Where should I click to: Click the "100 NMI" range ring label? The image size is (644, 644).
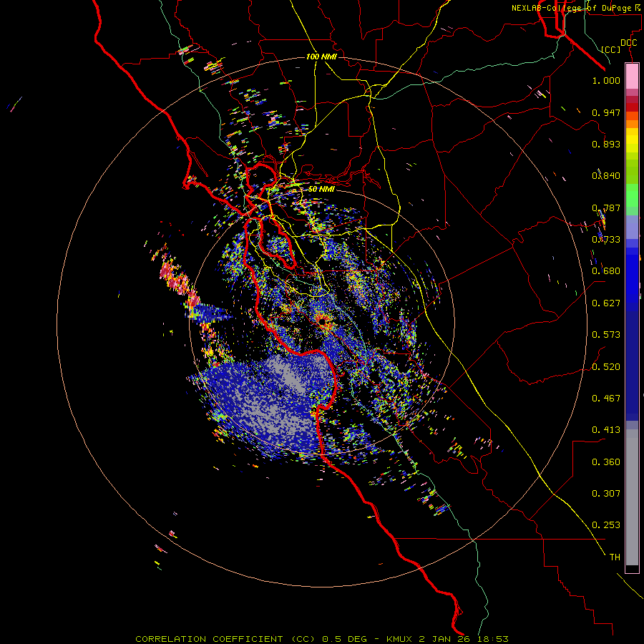coord(321,57)
